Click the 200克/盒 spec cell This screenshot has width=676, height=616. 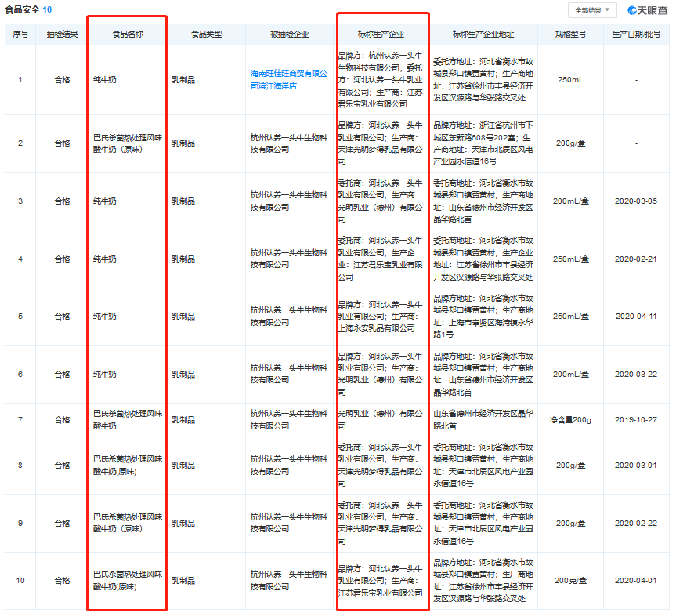(570, 580)
